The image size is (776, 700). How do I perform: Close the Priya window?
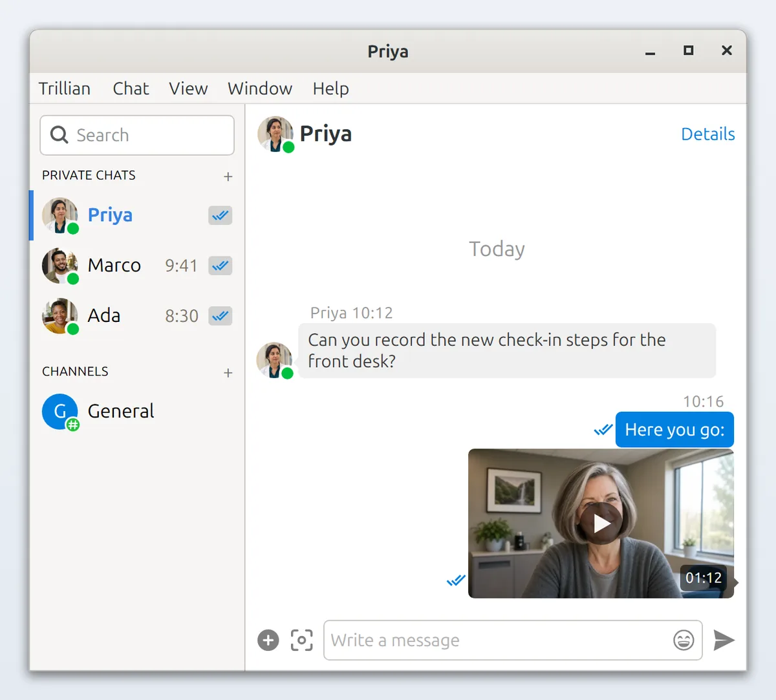tap(727, 50)
